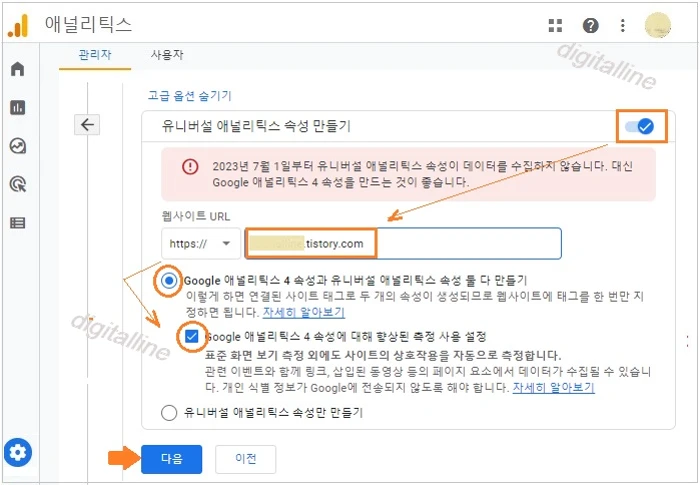
Task: Open the https:// protocol dropdown
Action: coord(201,244)
